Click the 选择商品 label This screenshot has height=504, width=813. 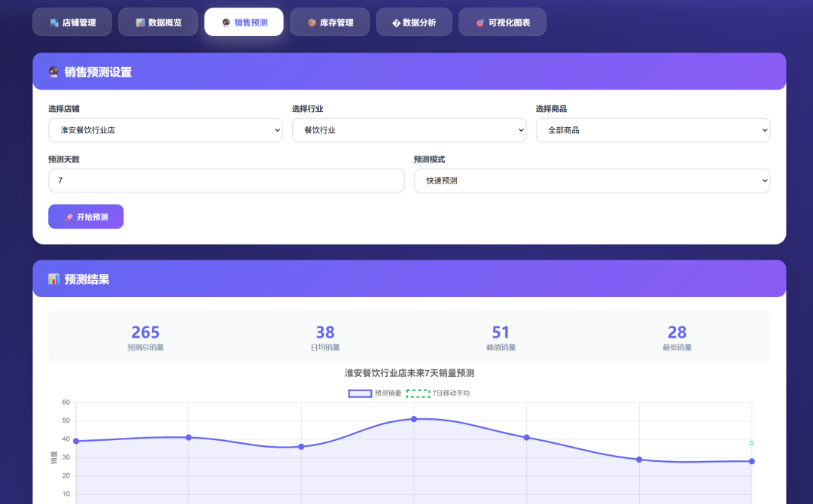[x=551, y=109]
